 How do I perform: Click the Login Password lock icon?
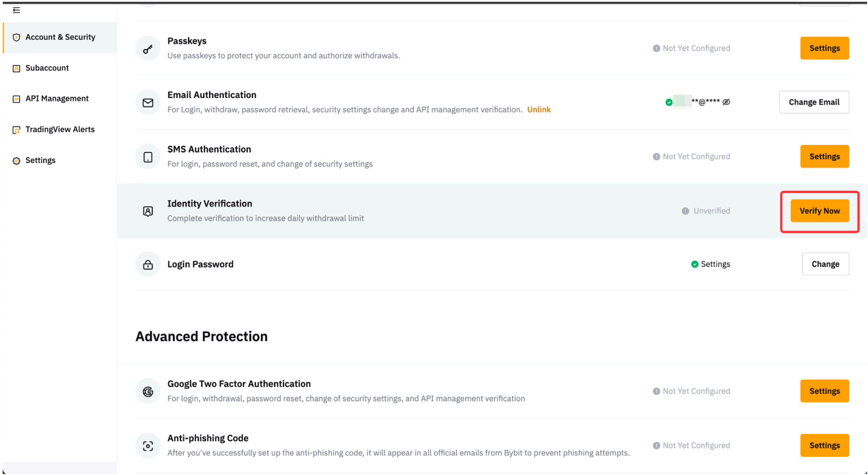pos(148,265)
